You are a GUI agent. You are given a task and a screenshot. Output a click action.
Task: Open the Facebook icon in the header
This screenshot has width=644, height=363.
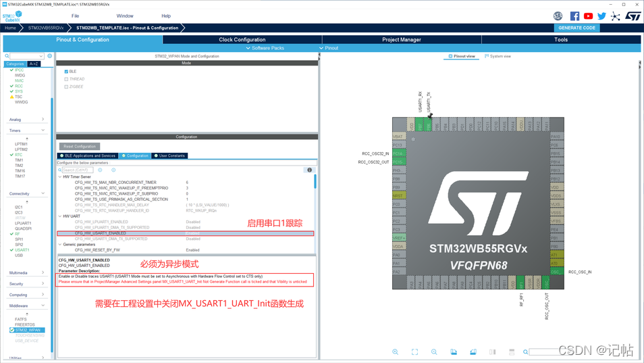pos(574,16)
